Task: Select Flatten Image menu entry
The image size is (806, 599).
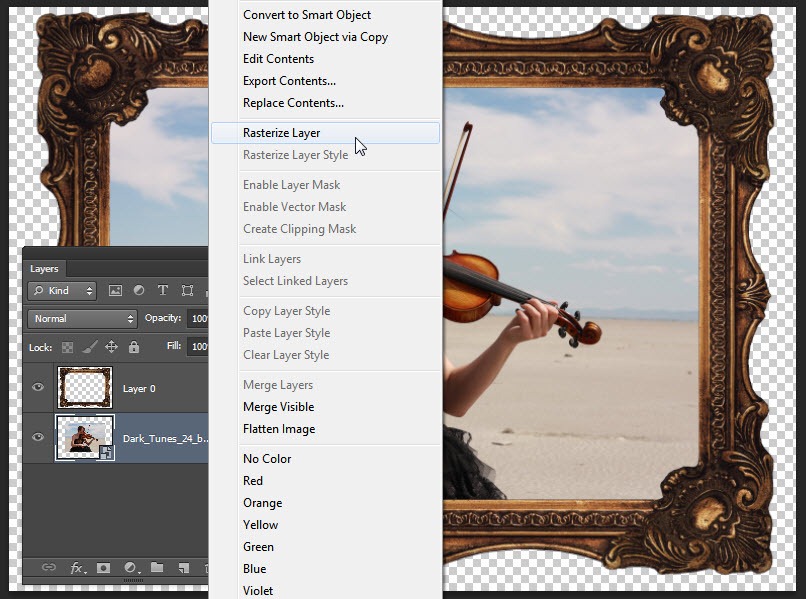Action: (279, 429)
